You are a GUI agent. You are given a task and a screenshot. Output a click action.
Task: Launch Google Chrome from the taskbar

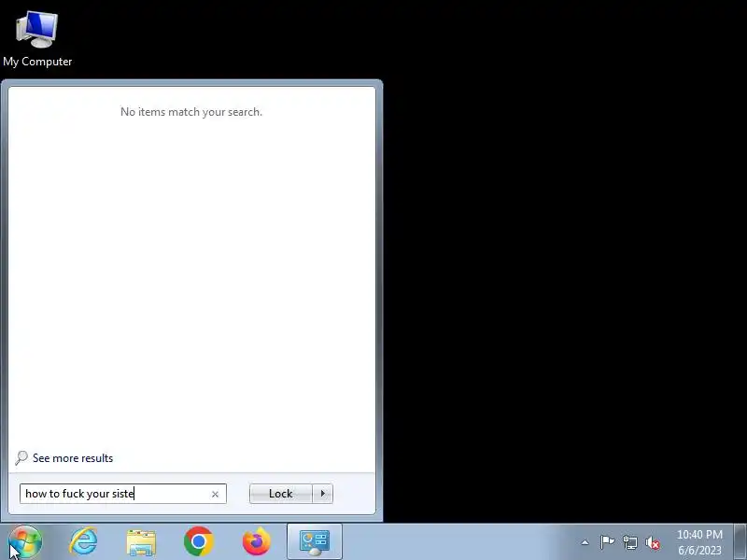click(x=199, y=541)
